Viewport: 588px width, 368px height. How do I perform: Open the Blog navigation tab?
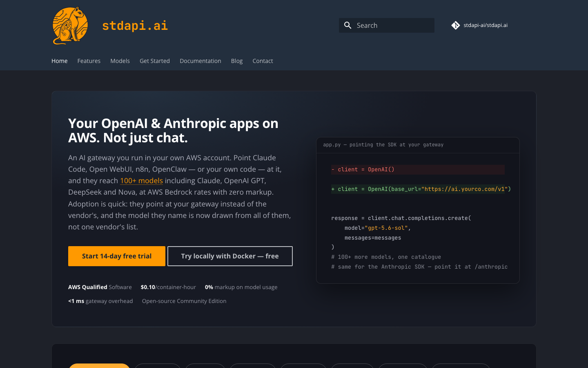(237, 61)
